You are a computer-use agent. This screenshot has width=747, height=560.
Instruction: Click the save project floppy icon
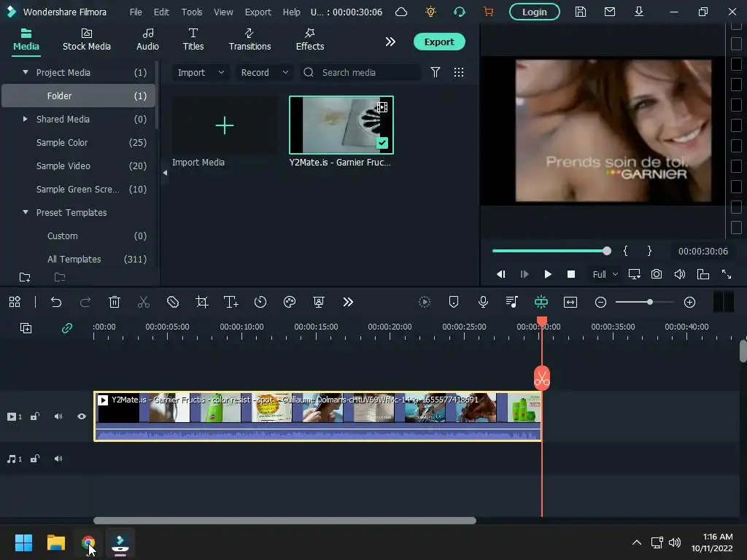pos(580,12)
